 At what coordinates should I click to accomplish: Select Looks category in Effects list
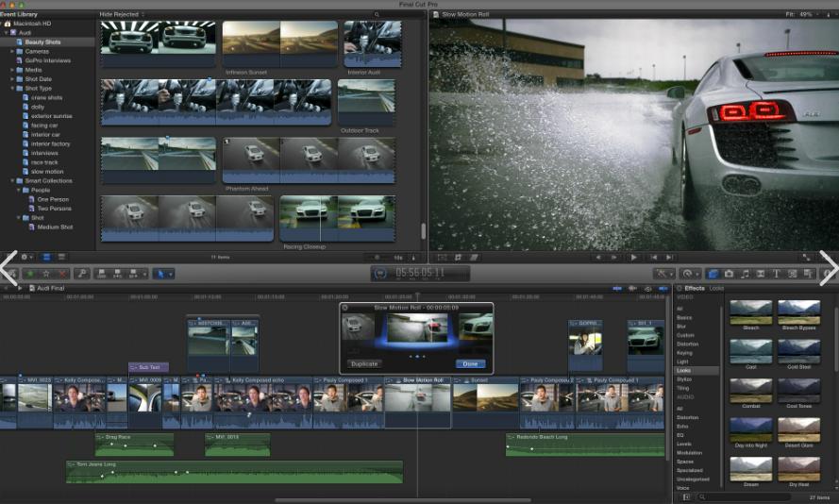coord(684,371)
